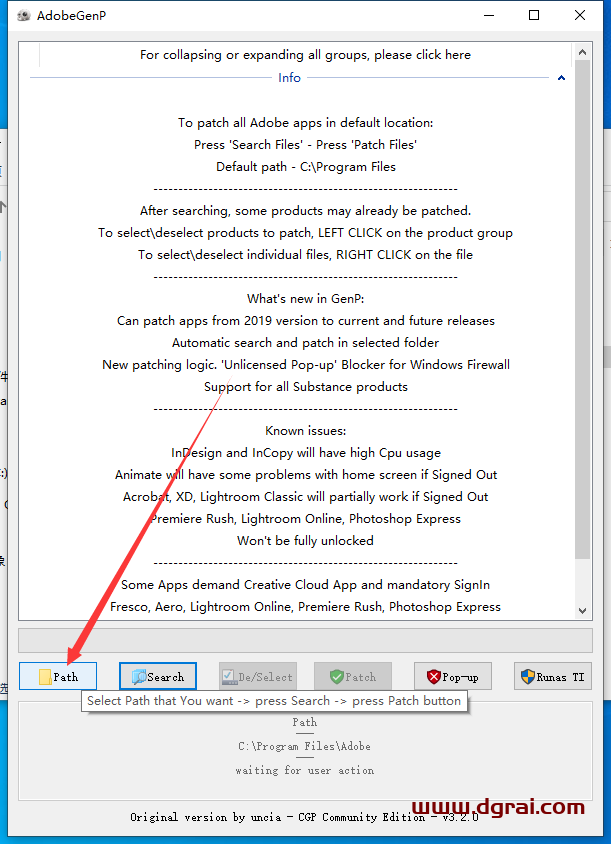Click 'Automatic search and patch in selected folder'

point(305,343)
